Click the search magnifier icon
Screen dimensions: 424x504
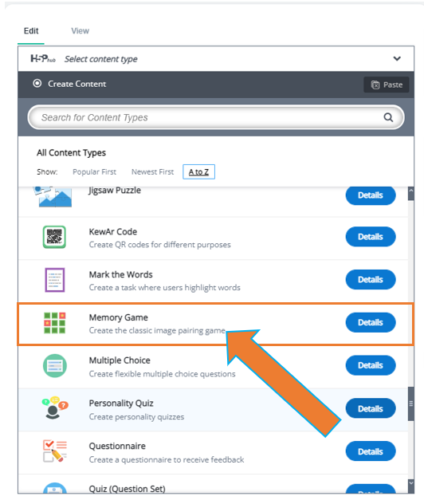coord(388,117)
